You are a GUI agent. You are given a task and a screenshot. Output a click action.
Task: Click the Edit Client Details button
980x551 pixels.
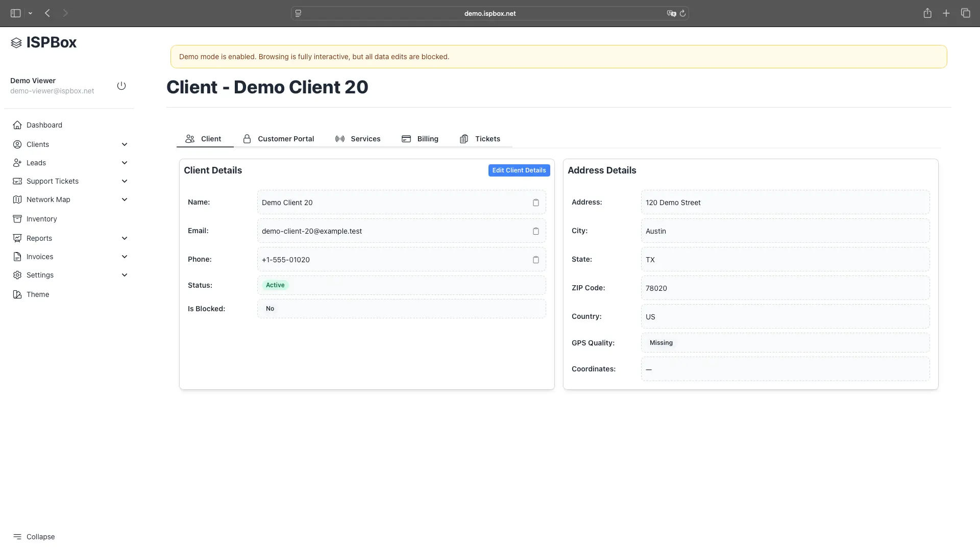pyautogui.click(x=519, y=170)
